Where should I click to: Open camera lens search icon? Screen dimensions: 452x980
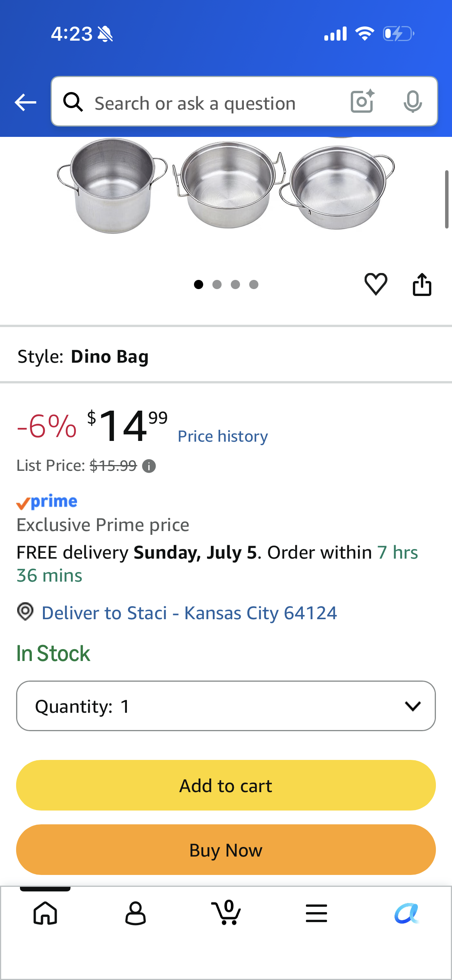[362, 102]
